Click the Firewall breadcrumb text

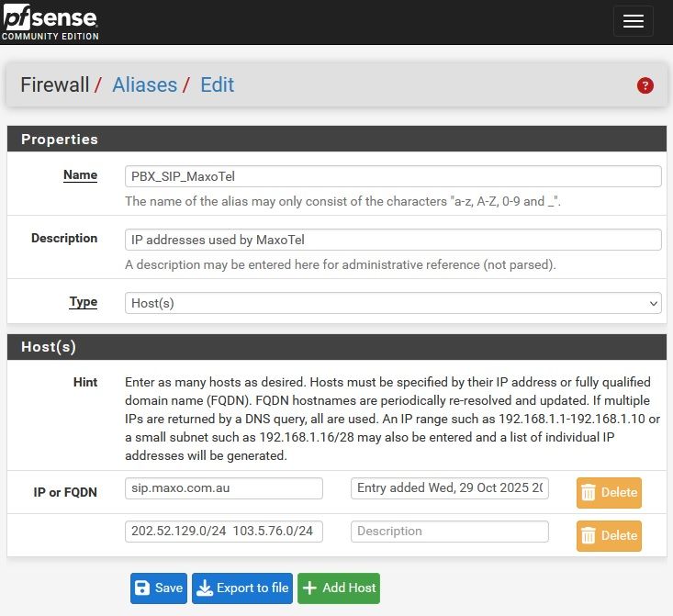[x=55, y=85]
